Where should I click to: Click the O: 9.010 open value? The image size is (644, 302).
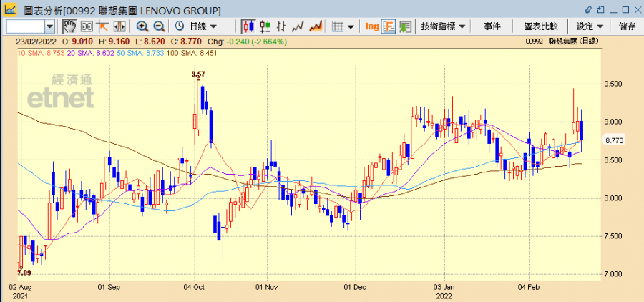(77, 42)
